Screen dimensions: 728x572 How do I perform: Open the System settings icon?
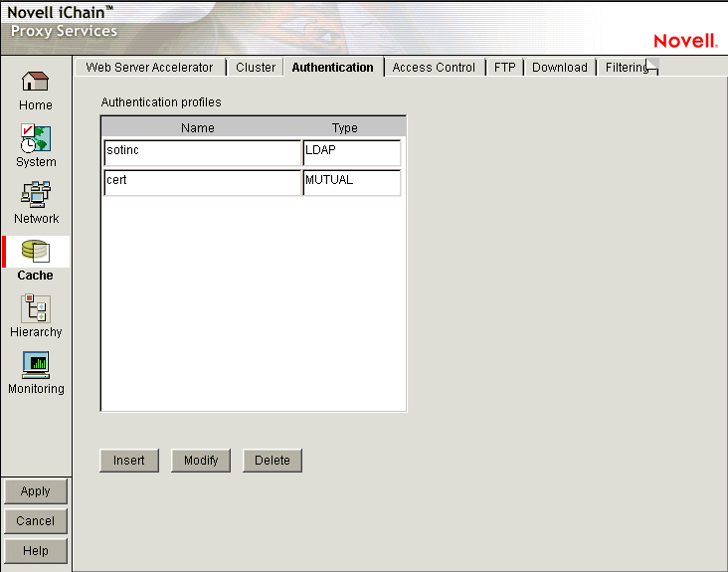click(x=35, y=138)
